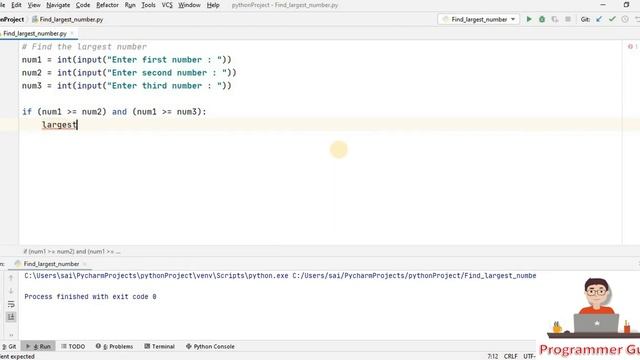This screenshot has height=360, width=640.
Task: Click the python.exe path line in the console
Action: click(x=280, y=276)
